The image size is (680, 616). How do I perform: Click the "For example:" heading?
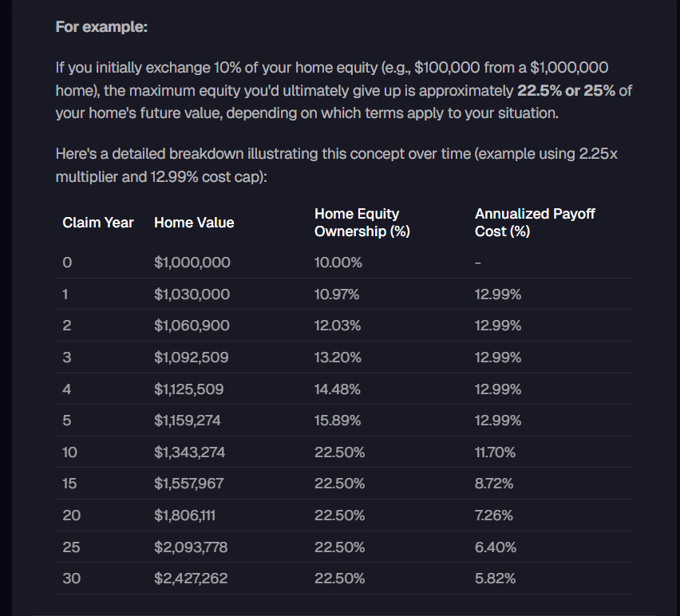click(x=101, y=26)
